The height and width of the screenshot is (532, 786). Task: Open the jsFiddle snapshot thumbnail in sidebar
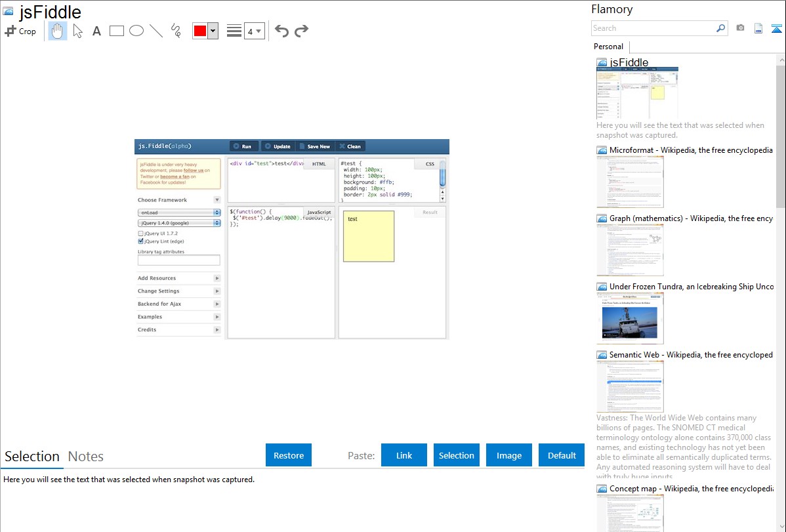point(637,92)
